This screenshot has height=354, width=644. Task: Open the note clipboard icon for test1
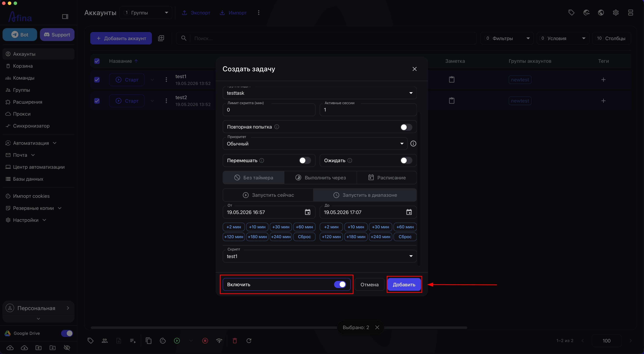coord(451,79)
